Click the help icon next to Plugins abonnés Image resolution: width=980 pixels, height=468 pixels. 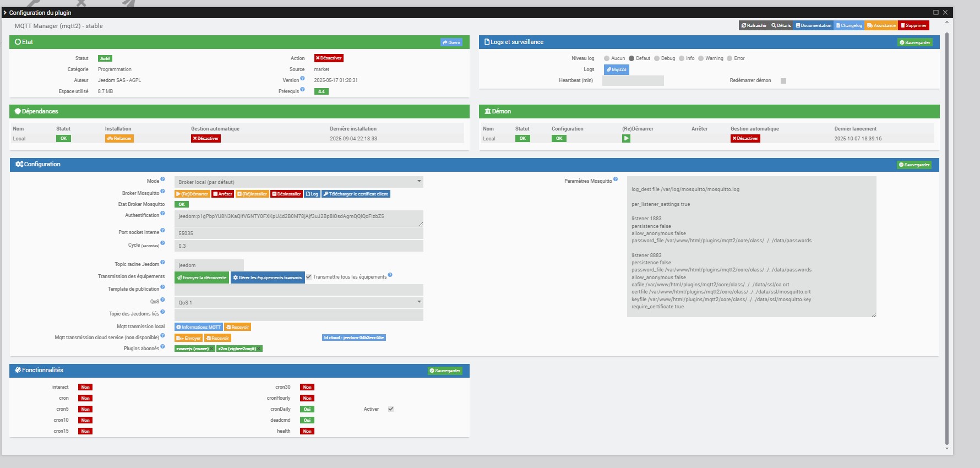(x=162, y=347)
